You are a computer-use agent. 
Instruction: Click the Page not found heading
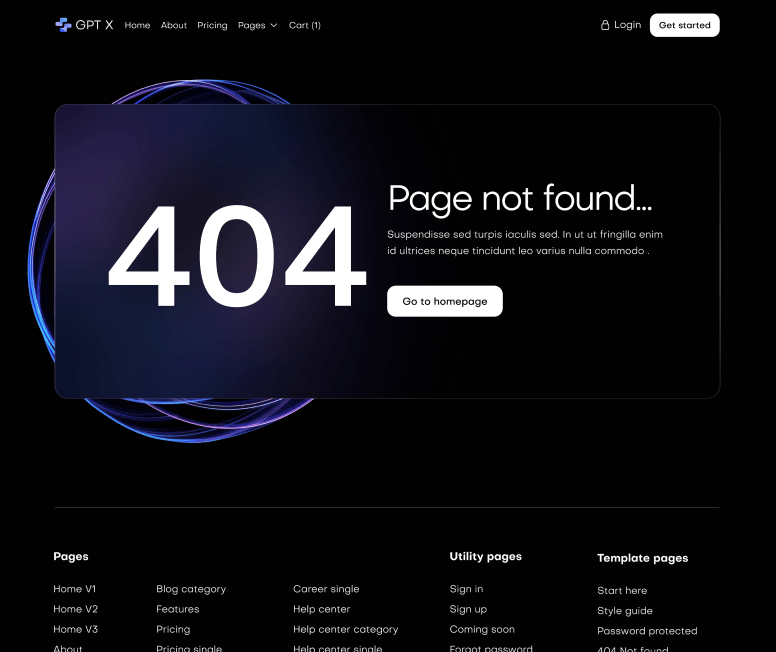520,199
